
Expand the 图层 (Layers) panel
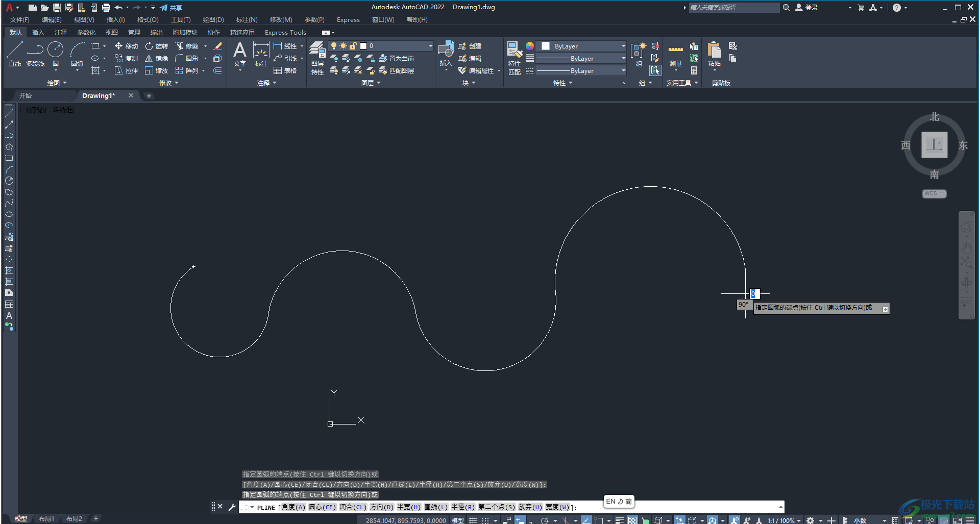click(371, 83)
